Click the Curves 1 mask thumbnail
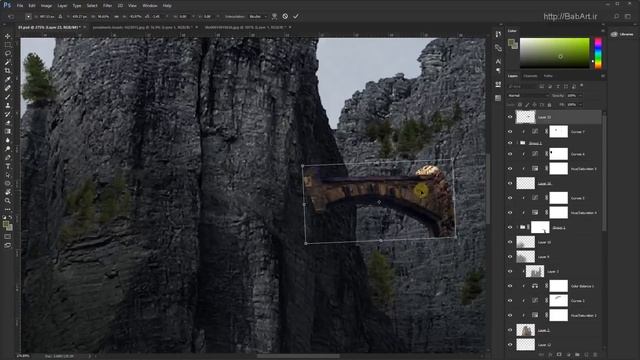Screen dimensions: 640x360 click(x=558, y=301)
